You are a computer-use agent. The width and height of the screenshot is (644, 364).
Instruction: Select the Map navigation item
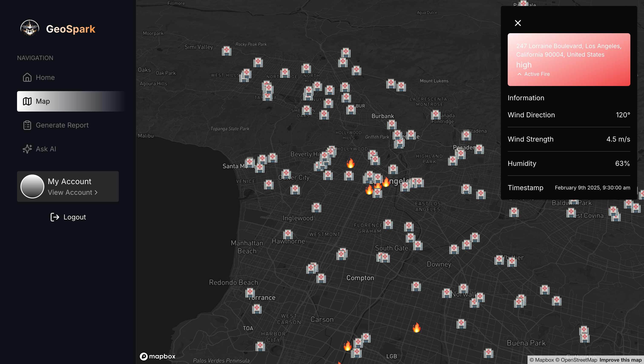pos(43,101)
